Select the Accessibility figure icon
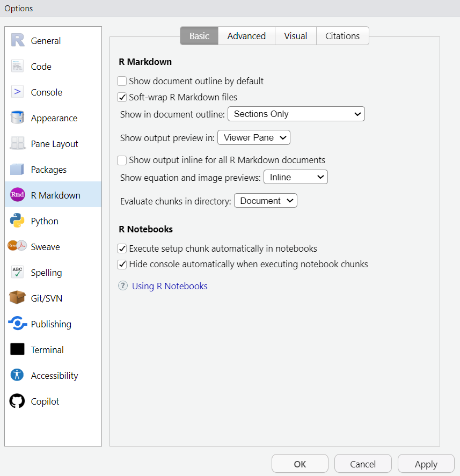460x476 pixels. (x=18, y=376)
